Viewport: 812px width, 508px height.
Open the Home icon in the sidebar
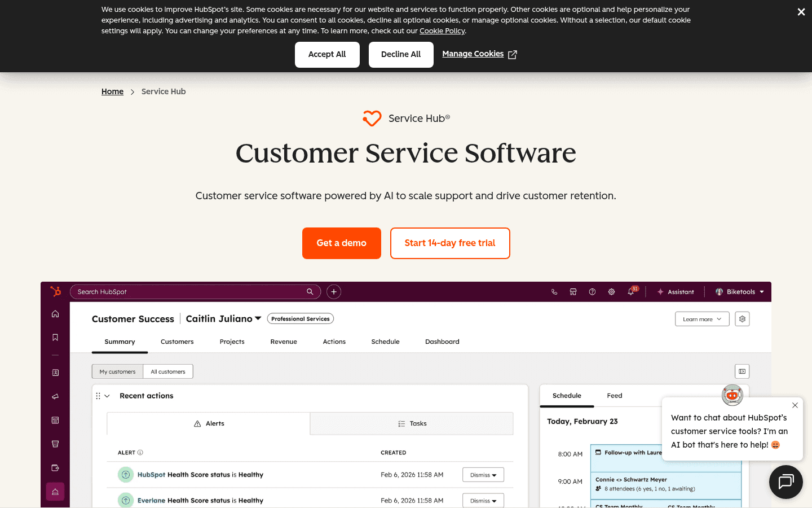(55, 314)
